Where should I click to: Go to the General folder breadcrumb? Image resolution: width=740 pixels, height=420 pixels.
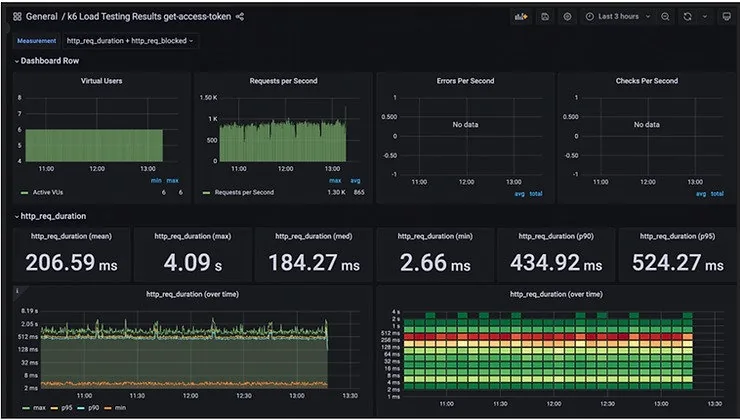click(42, 17)
